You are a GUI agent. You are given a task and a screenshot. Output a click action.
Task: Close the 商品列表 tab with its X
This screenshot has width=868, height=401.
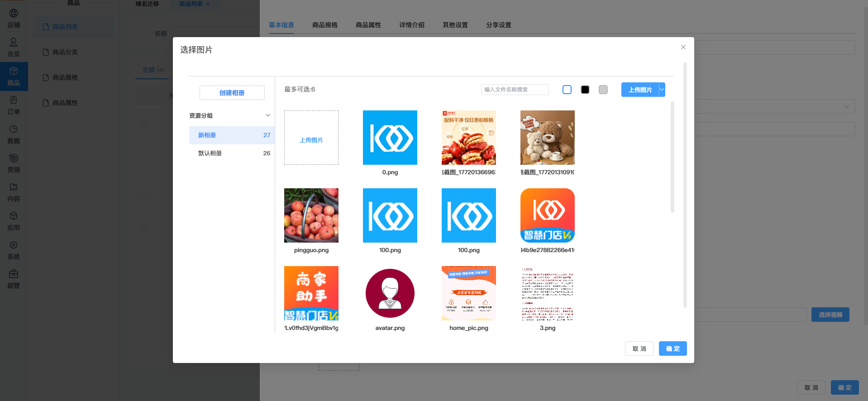tap(208, 4)
